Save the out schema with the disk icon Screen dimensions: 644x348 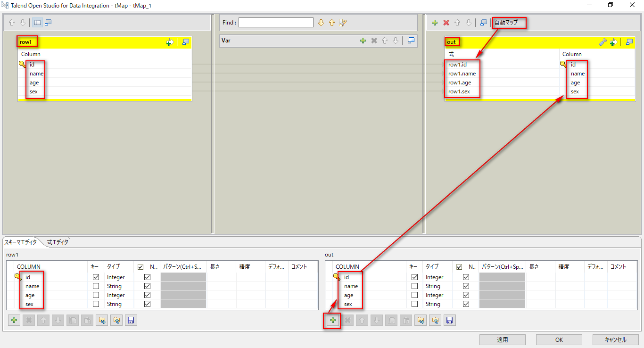(449, 320)
